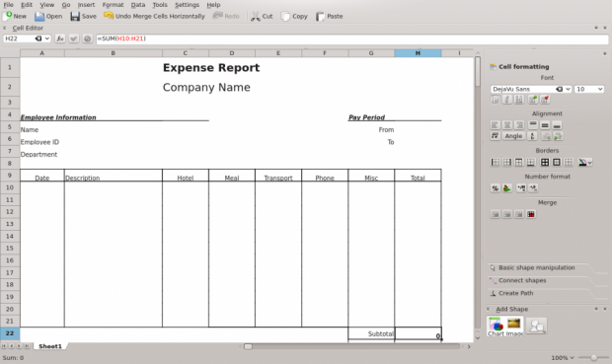Click the Angle button
This screenshot has width=612, height=364.
coord(513,136)
